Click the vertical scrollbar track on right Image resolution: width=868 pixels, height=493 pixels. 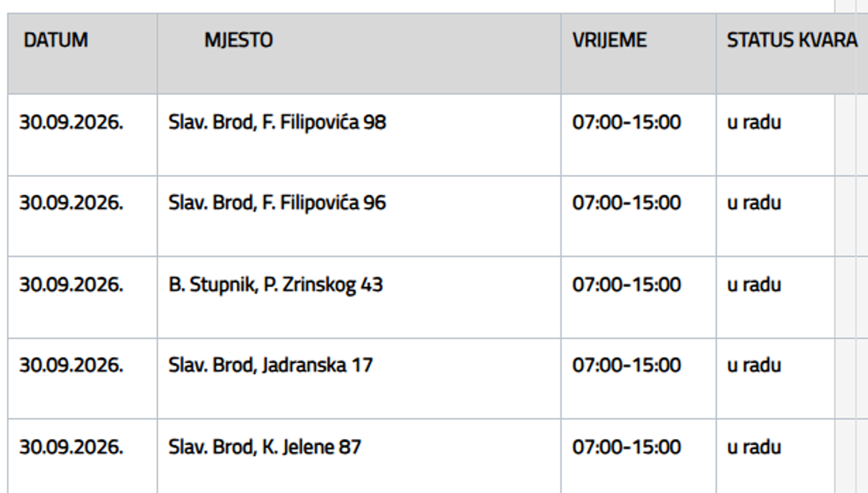coord(845,246)
